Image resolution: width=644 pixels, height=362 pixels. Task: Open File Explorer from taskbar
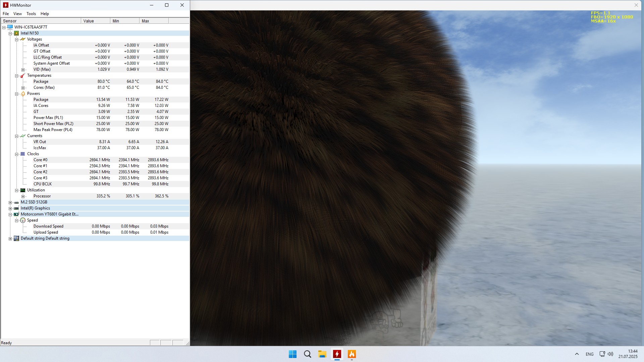322,354
